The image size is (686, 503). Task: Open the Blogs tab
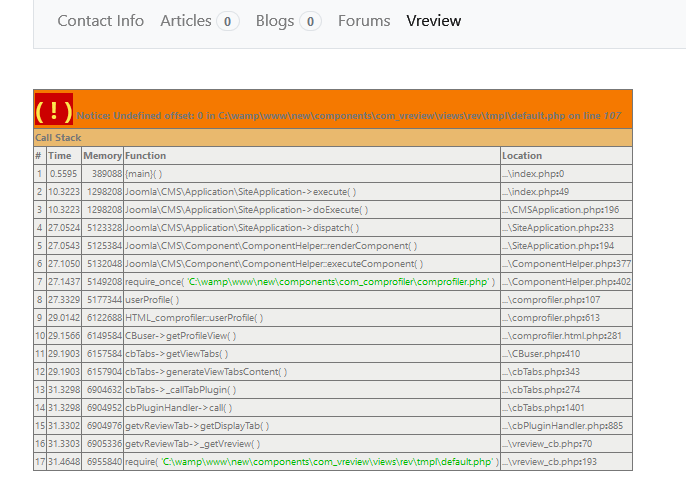pos(275,21)
